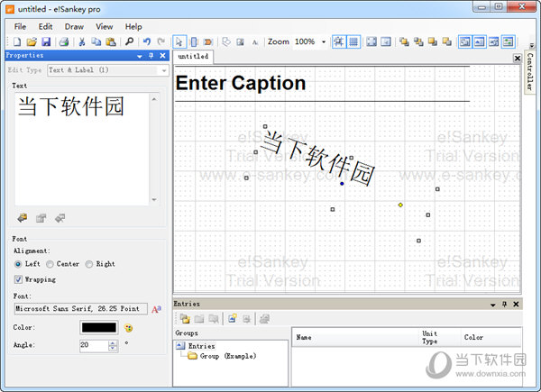Toggle the Wrapping checkbox
541x392 pixels.
click(x=18, y=279)
